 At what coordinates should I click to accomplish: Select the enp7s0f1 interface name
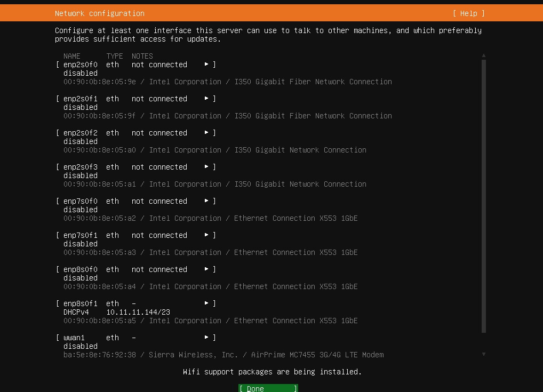pyautogui.click(x=81, y=235)
